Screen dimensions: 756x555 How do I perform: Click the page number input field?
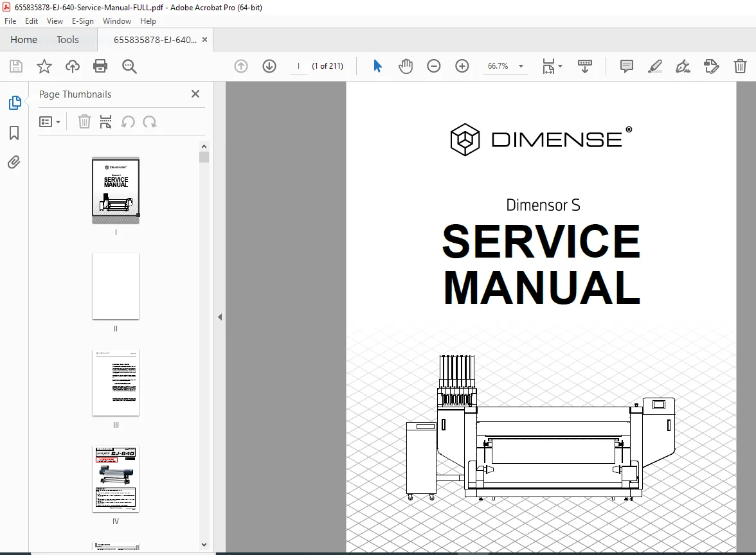(299, 66)
